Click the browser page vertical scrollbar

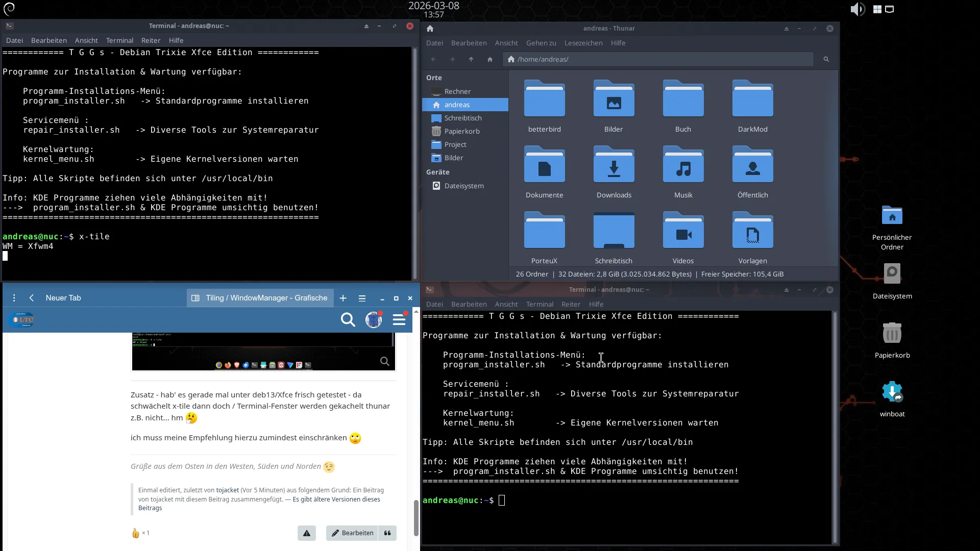pos(416,518)
